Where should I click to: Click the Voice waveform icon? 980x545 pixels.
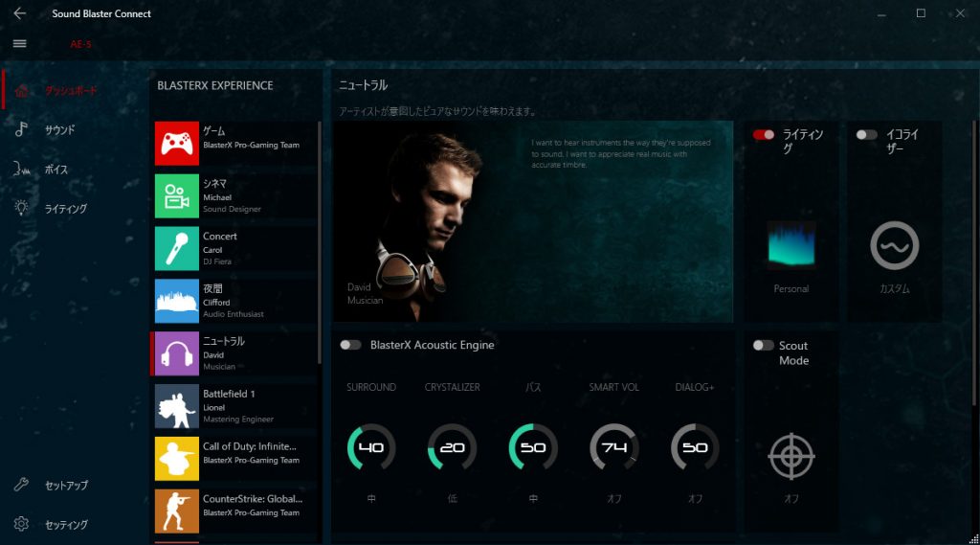click(21, 169)
